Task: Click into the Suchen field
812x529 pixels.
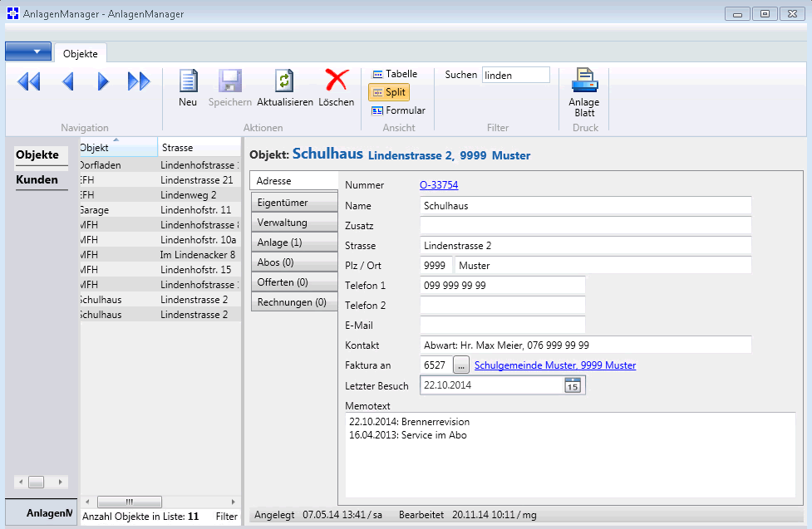Action: tap(516, 75)
